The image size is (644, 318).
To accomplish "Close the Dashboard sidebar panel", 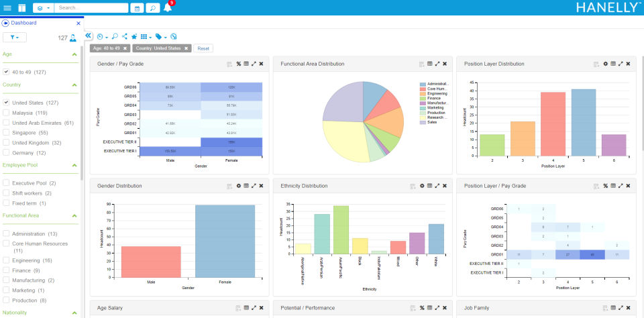I will click(x=78, y=23).
